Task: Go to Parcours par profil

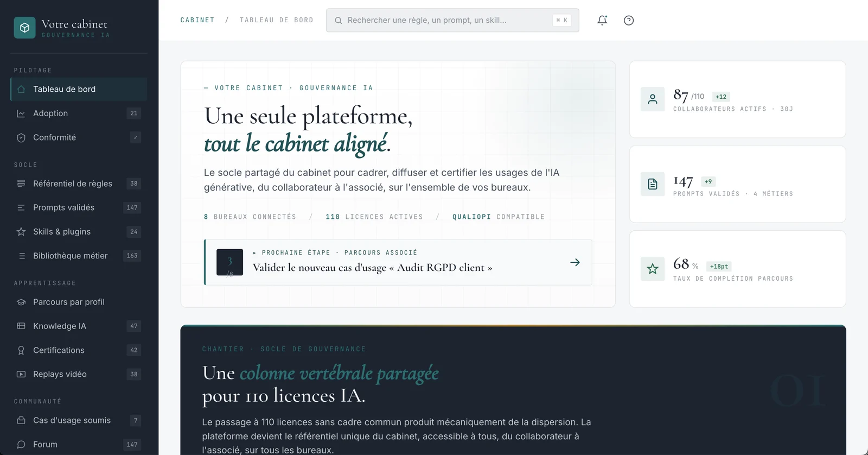Action: (79, 302)
